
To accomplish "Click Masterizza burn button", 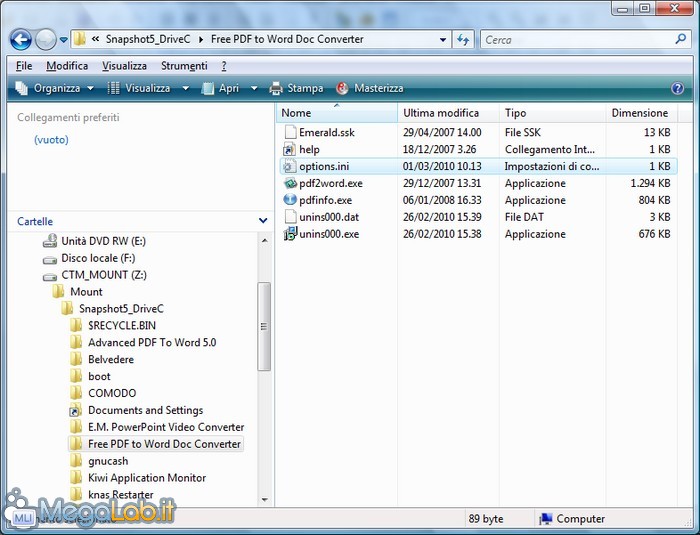I will 370,88.
